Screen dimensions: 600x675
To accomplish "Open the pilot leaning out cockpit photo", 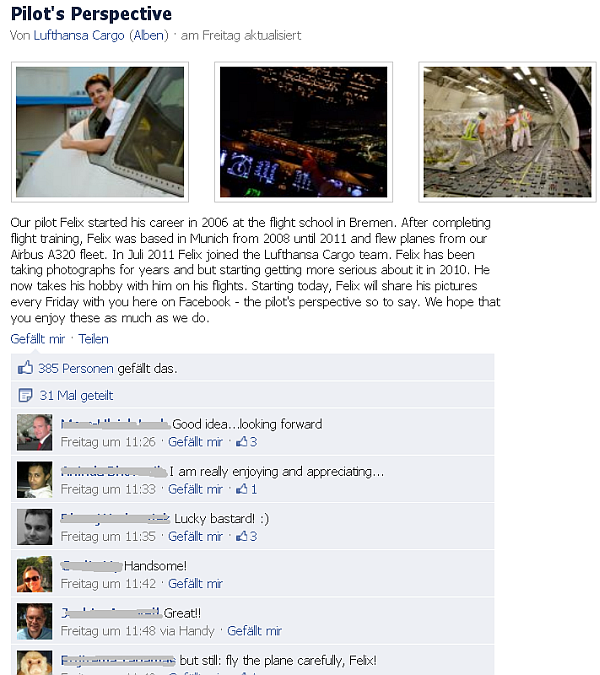I will [100, 132].
